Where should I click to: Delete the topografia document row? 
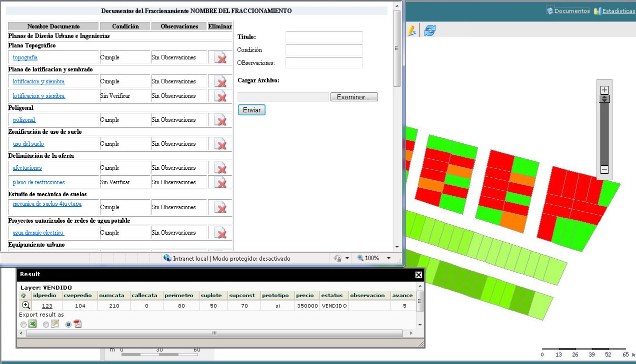(220, 57)
